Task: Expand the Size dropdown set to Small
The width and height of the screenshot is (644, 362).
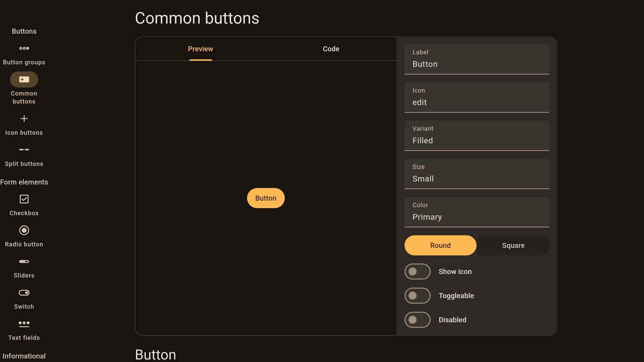Action: [x=477, y=174]
